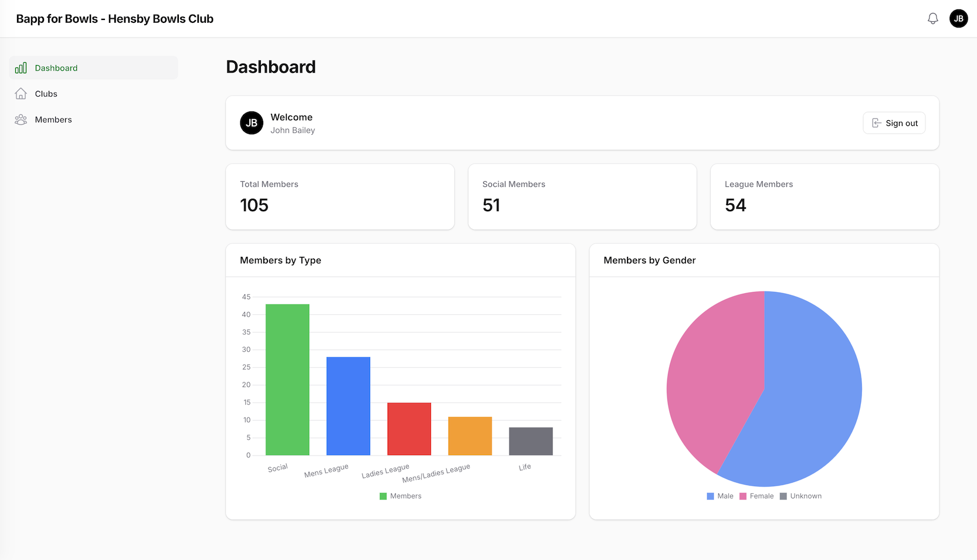977x560 pixels.
Task: Click the home icon next to Clubs
Action: tap(21, 93)
